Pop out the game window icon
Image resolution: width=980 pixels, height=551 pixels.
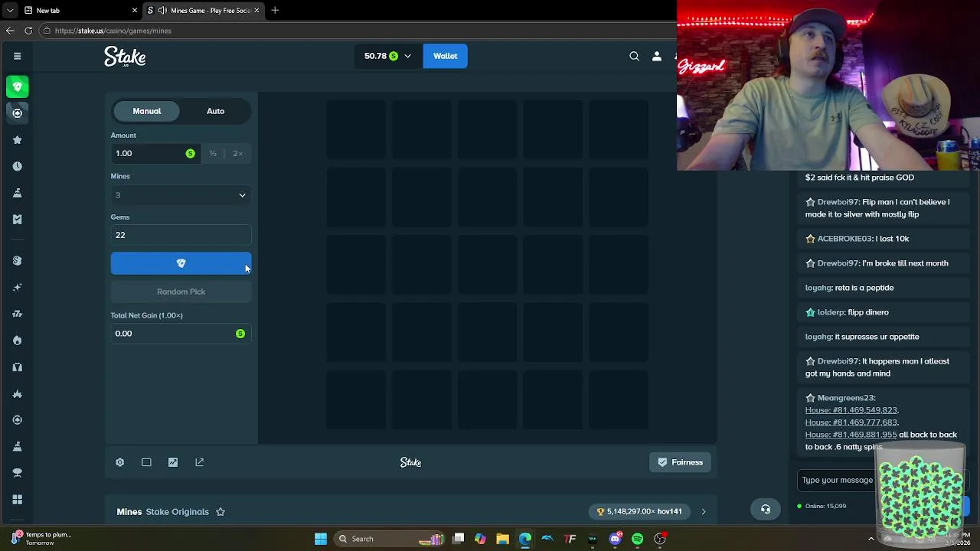click(200, 462)
